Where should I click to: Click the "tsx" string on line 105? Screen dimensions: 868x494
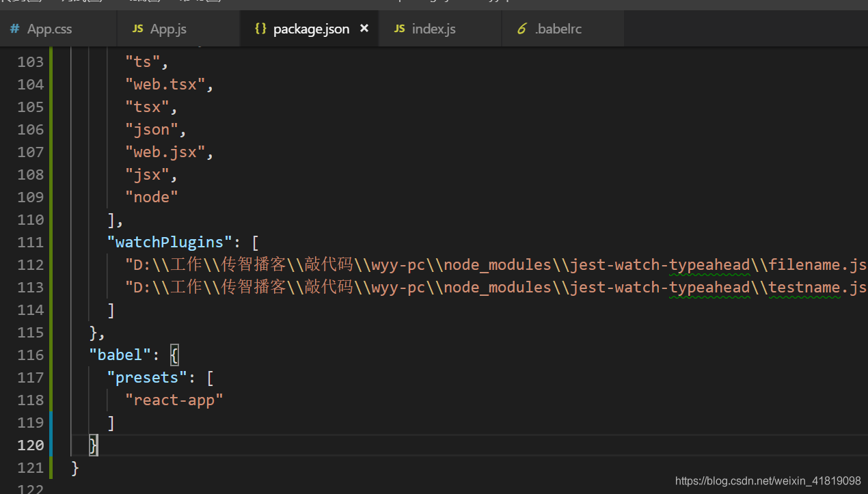[147, 107]
